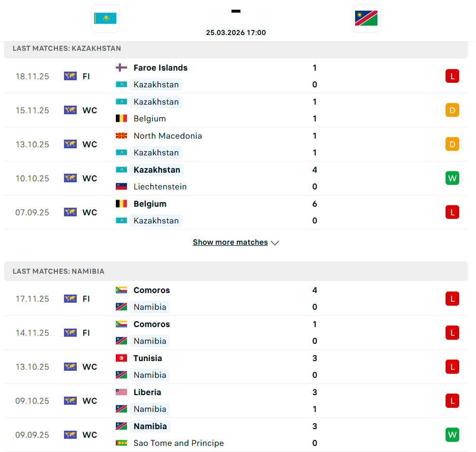Click the red L badge for Tunisia match
The width and height of the screenshot is (476, 452).
pos(452,367)
